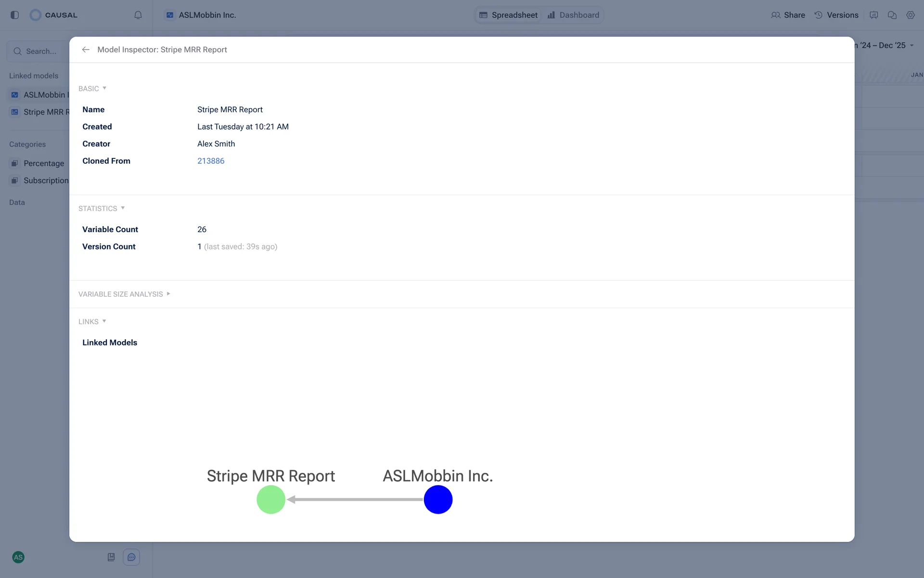Switch to the Spreadsheet tab
This screenshot has height=578, width=924.
click(509, 15)
